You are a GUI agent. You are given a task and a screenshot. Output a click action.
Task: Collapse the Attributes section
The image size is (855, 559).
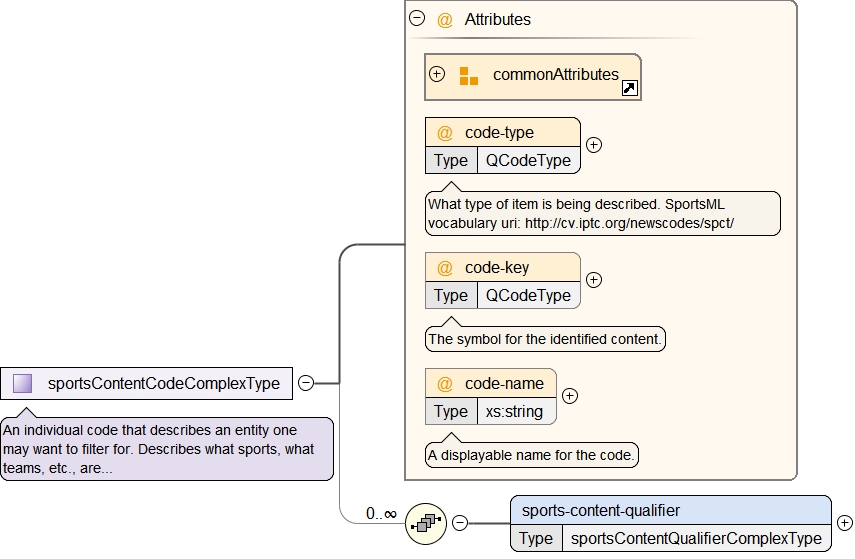click(x=417, y=18)
